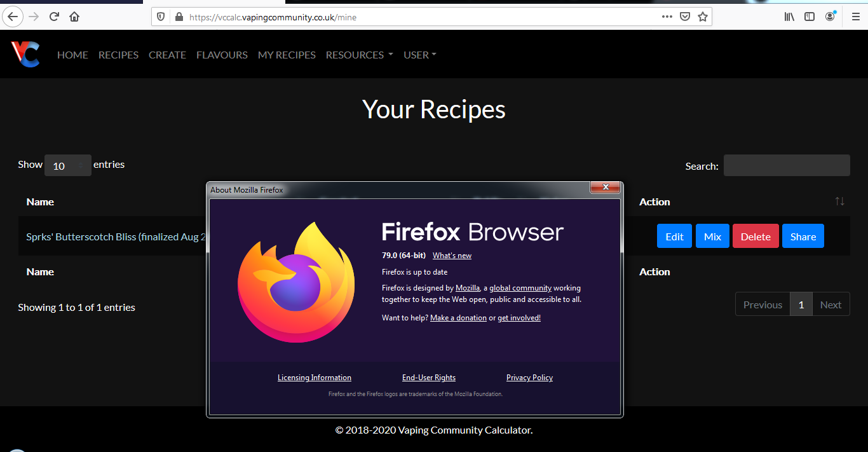868x452 pixels.
Task: Open the What's new link
Action: [x=452, y=256]
